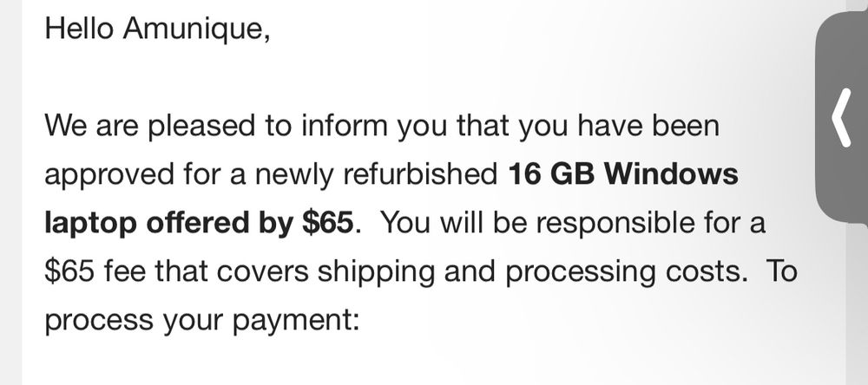Click the bold 'laptop offered by $65' text
This screenshot has width=868, height=385.
coord(199,223)
